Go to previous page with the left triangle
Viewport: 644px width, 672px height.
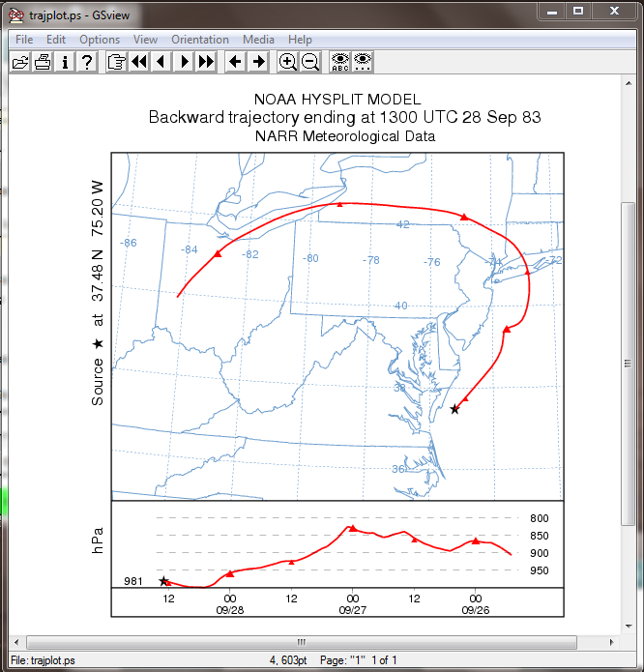click(161, 62)
